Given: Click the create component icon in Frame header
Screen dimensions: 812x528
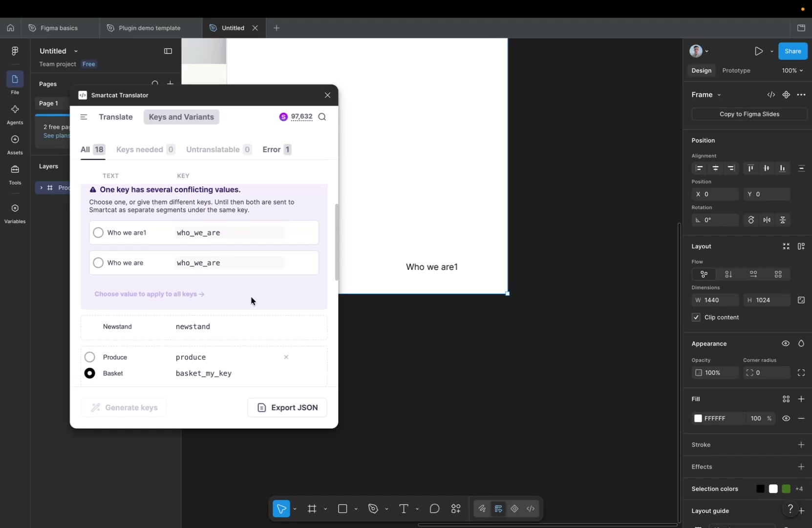Looking at the screenshot, I should tap(786, 95).
